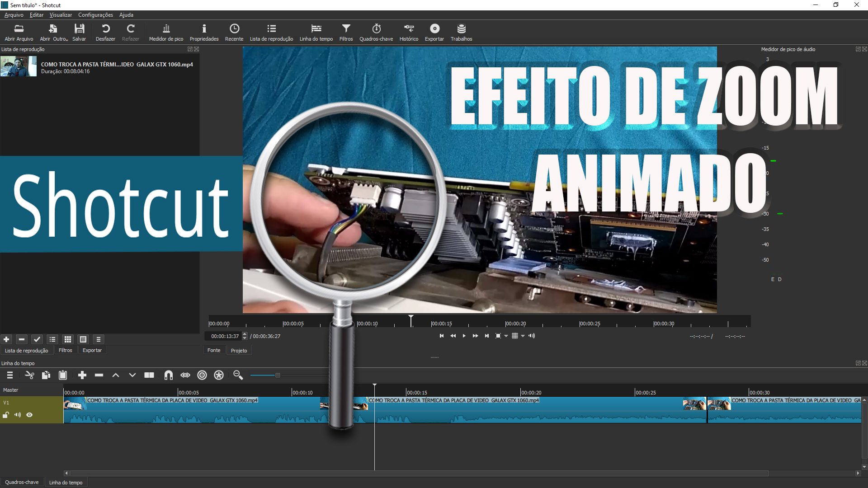Enable ripple all tracks asterisk icon
Screen dimensions: 868x488
(x=219, y=375)
